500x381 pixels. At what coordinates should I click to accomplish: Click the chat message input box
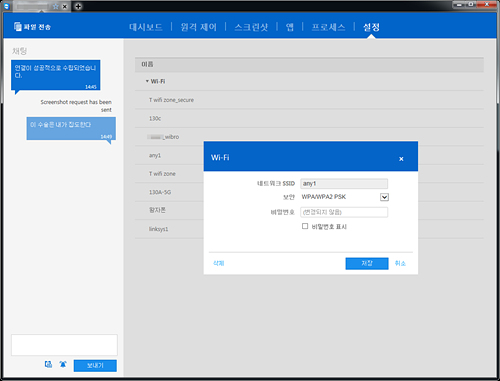click(x=64, y=345)
